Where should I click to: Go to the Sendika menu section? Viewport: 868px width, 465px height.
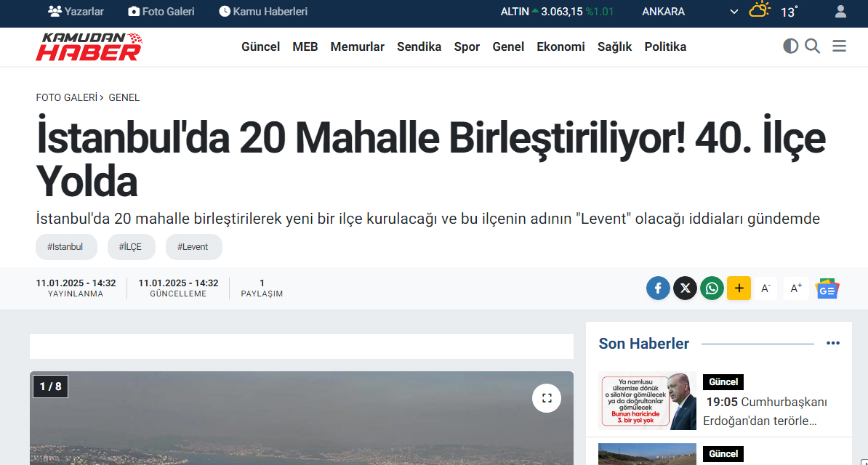(419, 47)
